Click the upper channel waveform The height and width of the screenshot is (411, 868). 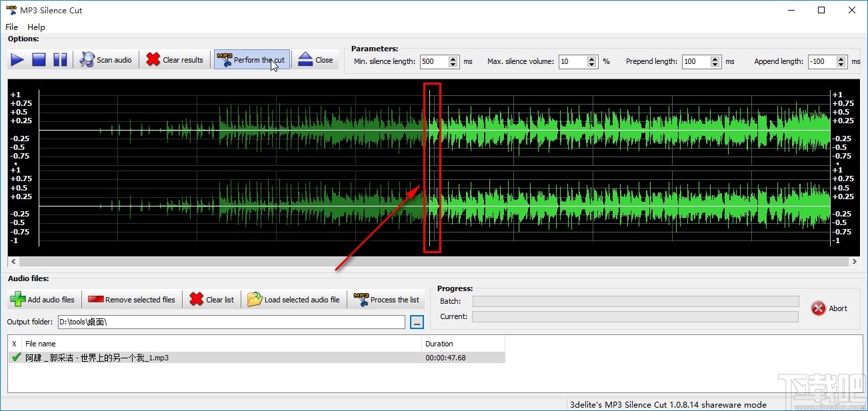435,131
